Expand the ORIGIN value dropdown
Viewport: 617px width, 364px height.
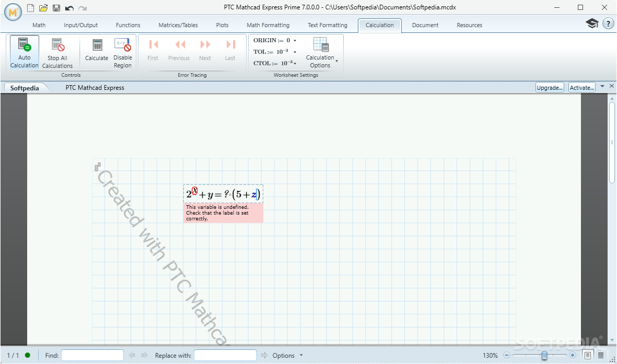(295, 41)
